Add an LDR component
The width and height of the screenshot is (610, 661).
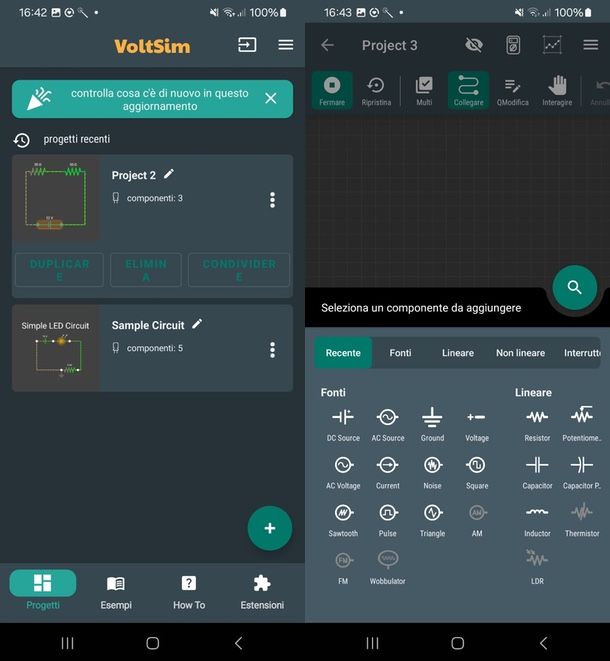(x=537, y=567)
